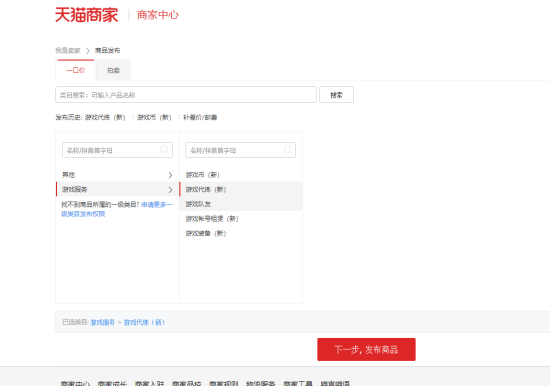This screenshot has height=386, width=550.
Task: Click 游戏服务 in selected category path
Action: [102, 322]
